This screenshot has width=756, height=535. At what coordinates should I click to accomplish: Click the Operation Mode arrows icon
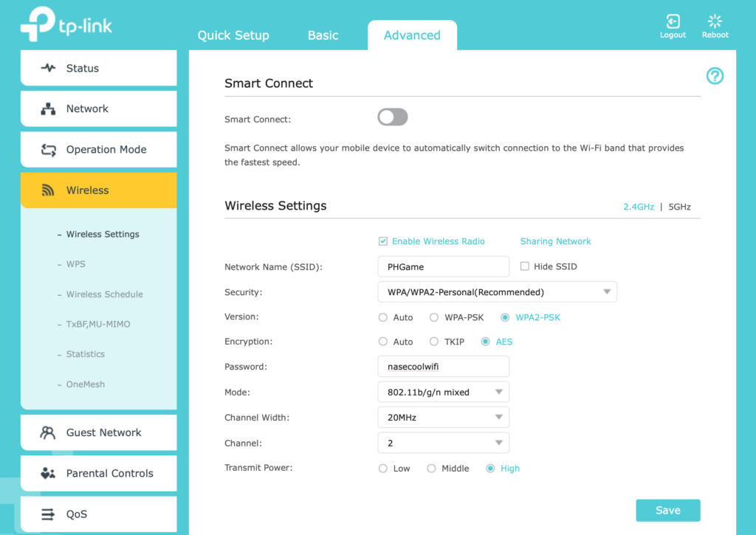[x=49, y=150]
